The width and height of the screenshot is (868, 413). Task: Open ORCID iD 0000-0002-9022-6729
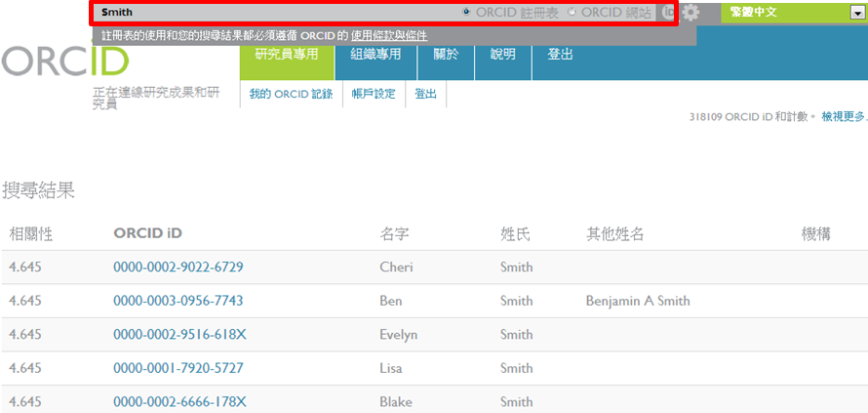click(178, 268)
